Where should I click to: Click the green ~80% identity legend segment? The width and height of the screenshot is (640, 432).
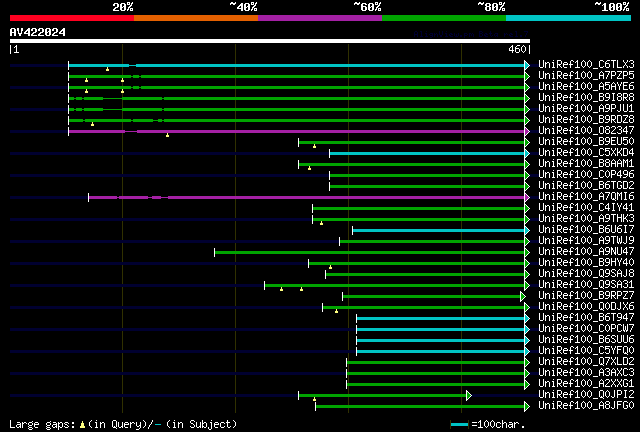point(444,18)
